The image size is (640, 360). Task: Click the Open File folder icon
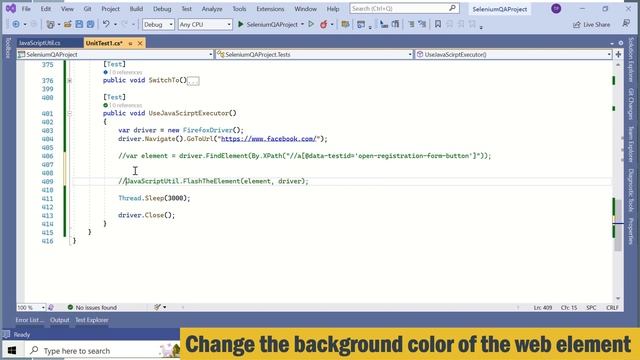[68, 24]
